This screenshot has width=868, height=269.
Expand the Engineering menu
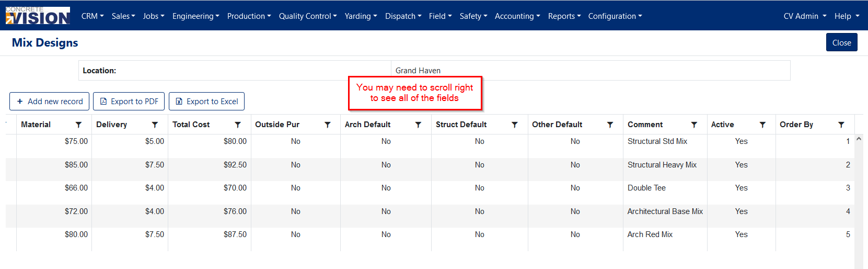tap(196, 16)
